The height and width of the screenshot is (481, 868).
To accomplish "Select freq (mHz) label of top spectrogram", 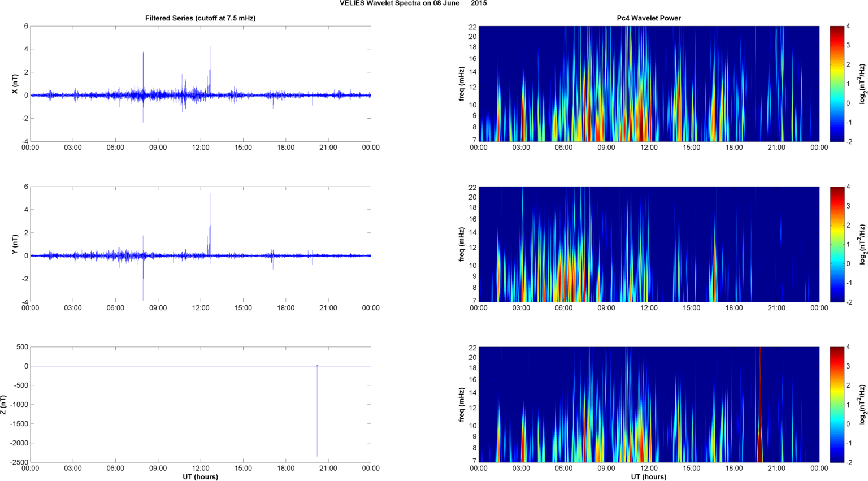I will coord(462,84).
